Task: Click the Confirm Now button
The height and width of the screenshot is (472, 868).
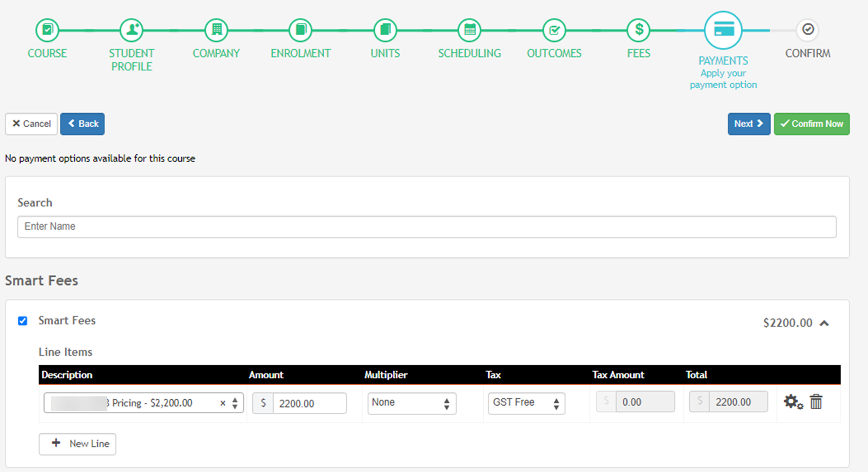Action: point(812,124)
